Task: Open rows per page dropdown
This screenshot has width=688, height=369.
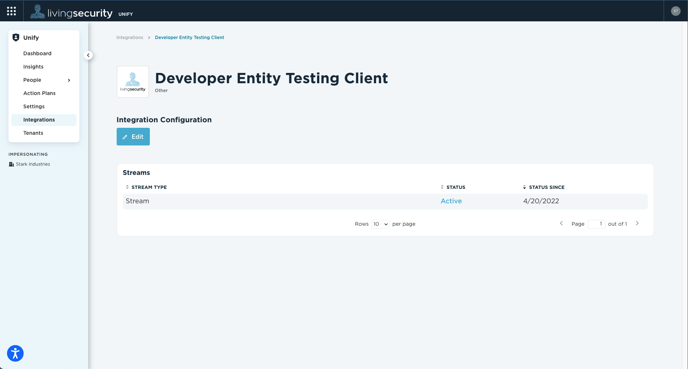Action: pyautogui.click(x=380, y=224)
